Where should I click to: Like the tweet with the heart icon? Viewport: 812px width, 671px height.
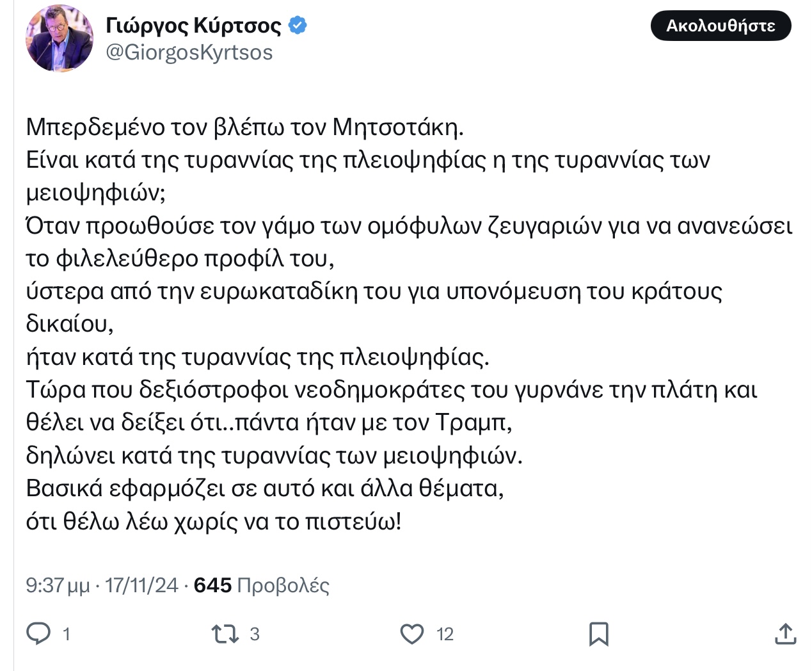click(x=412, y=634)
